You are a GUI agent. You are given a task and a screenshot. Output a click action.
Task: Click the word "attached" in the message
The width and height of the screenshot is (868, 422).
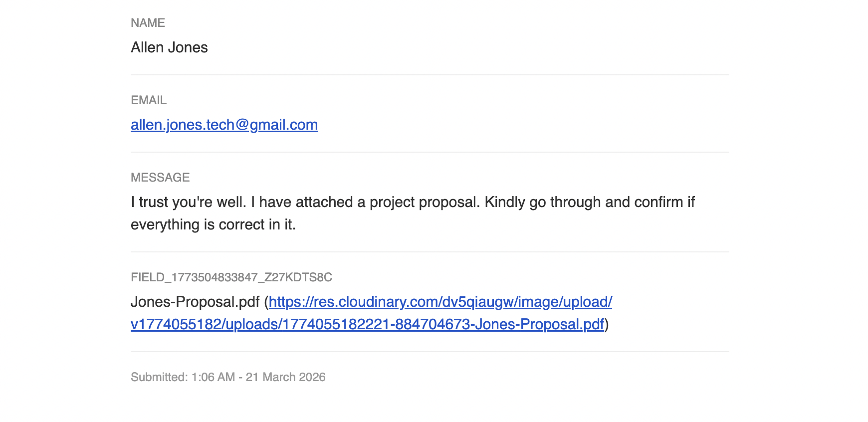pyautogui.click(x=324, y=202)
